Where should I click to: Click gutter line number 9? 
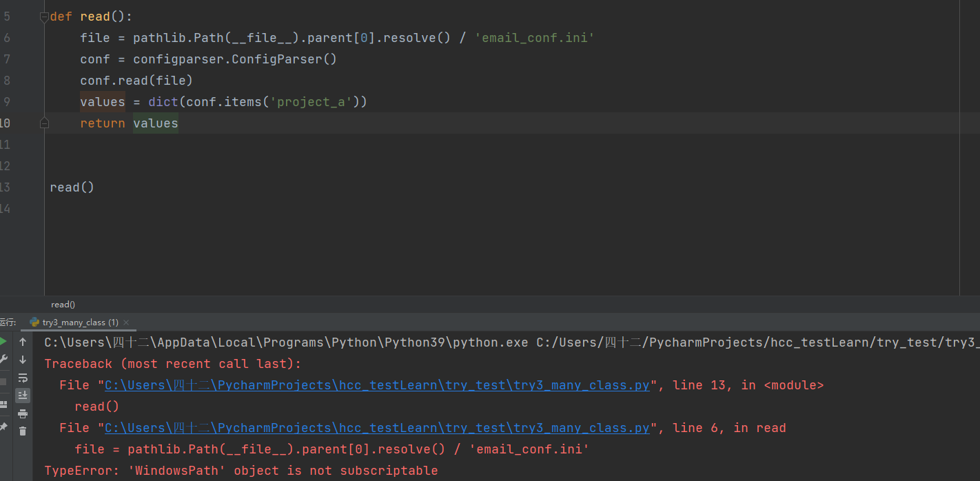pyautogui.click(x=6, y=102)
